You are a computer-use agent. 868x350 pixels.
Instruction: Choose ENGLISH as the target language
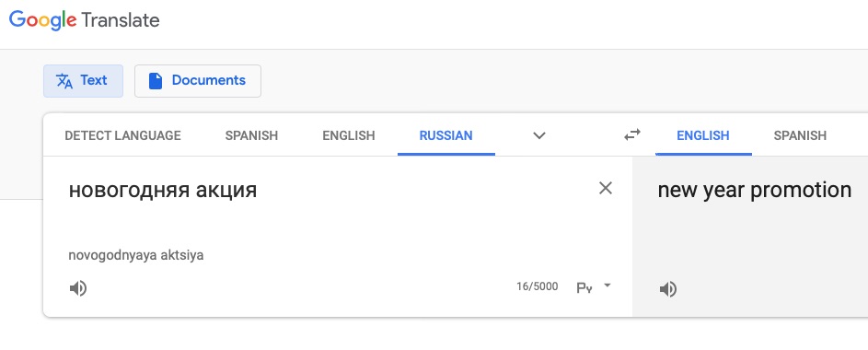point(703,135)
